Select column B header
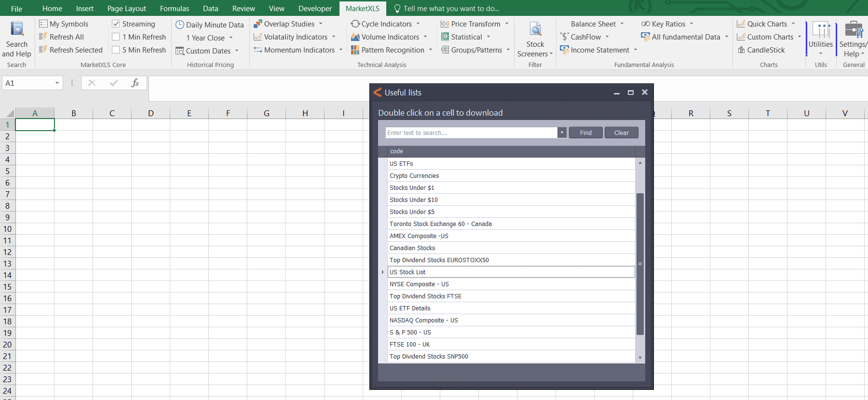 73,113
